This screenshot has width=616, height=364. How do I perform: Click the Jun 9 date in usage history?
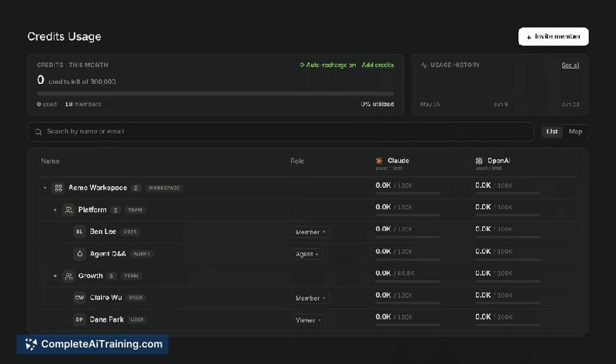(500, 105)
